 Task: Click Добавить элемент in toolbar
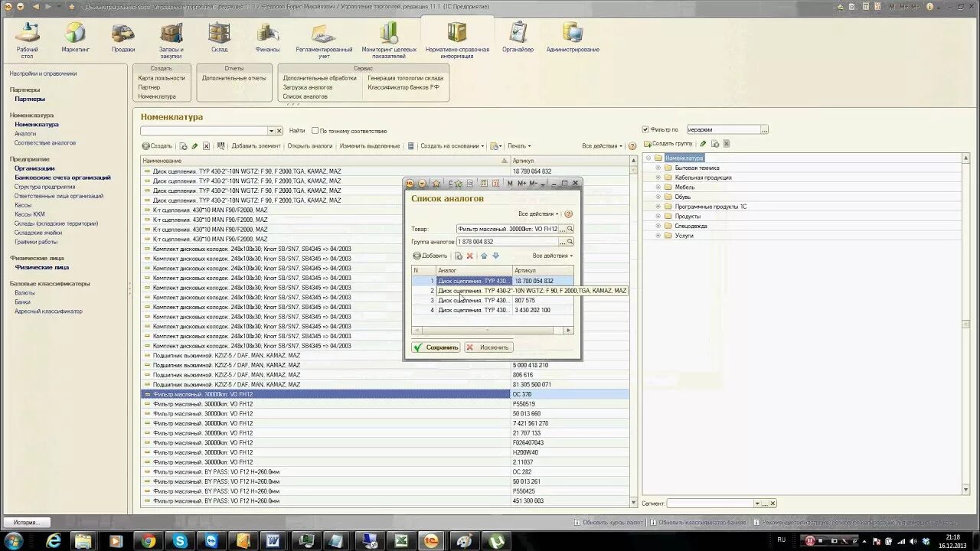point(256,146)
